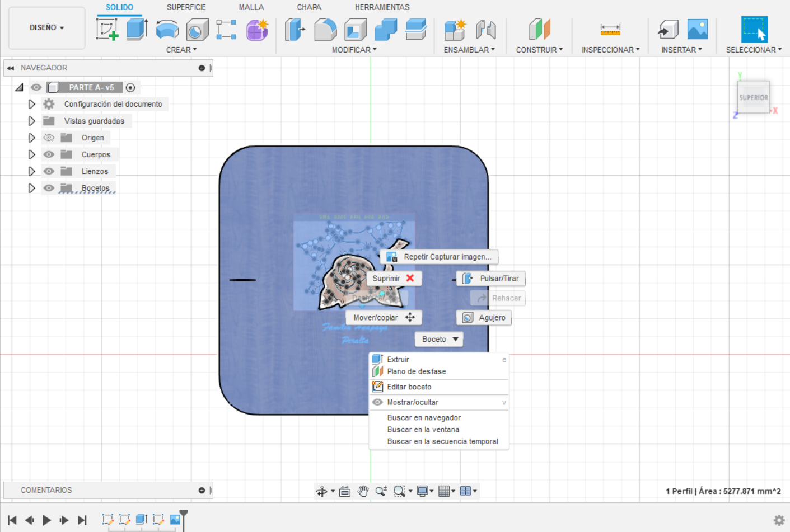Click the timeline play button
790x532 pixels.
pos(47,520)
